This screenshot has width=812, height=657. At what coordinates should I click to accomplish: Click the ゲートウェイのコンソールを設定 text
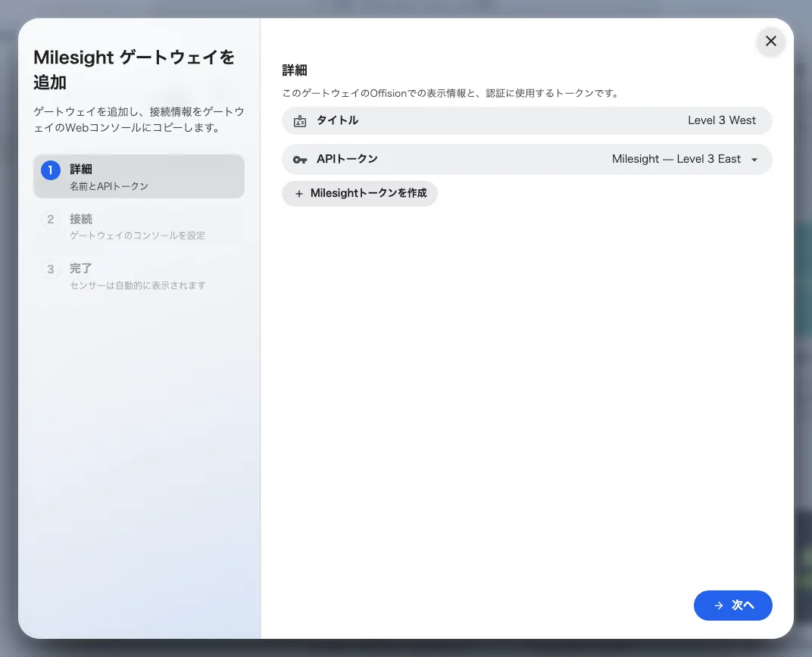(x=137, y=235)
